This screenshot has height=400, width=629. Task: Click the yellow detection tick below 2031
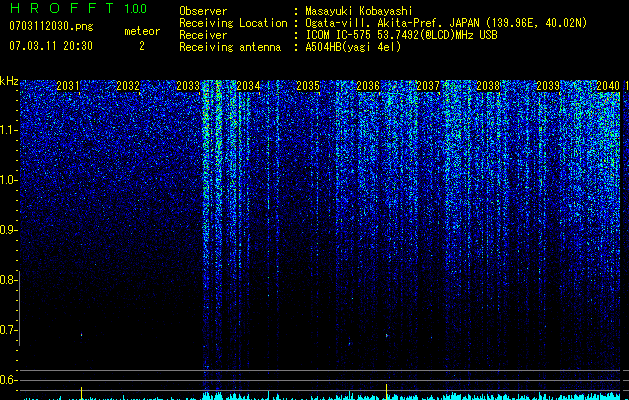click(x=82, y=393)
